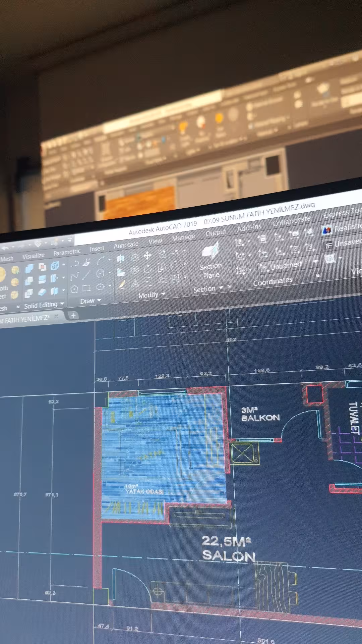The height and width of the screenshot is (644, 362).
Task: Select the Move tool in Modify panel
Action: point(147,256)
